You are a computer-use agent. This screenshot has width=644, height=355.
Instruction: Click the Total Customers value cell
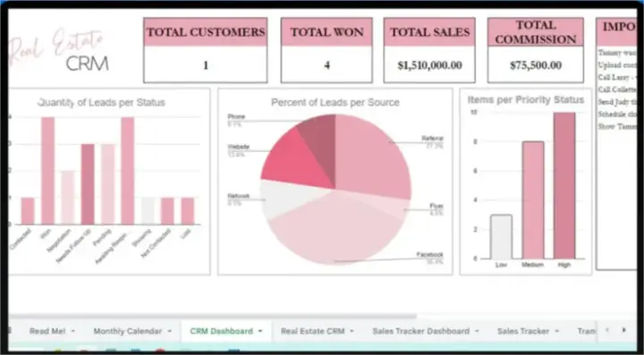(x=206, y=65)
